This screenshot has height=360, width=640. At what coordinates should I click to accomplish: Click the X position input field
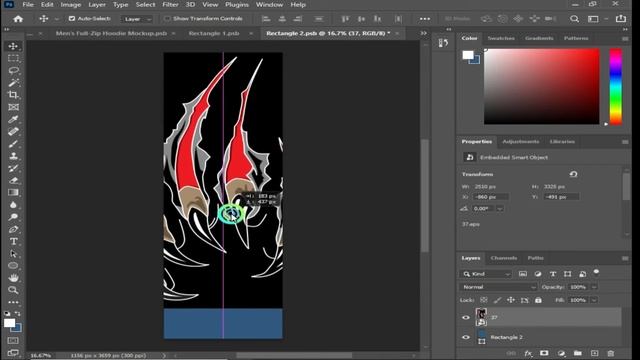[490, 197]
